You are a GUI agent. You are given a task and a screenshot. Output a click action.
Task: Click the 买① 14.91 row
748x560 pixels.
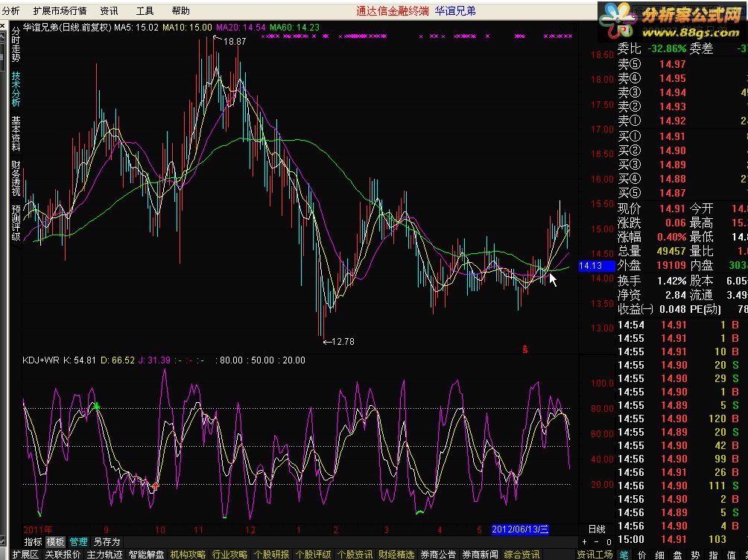click(682, 136)
